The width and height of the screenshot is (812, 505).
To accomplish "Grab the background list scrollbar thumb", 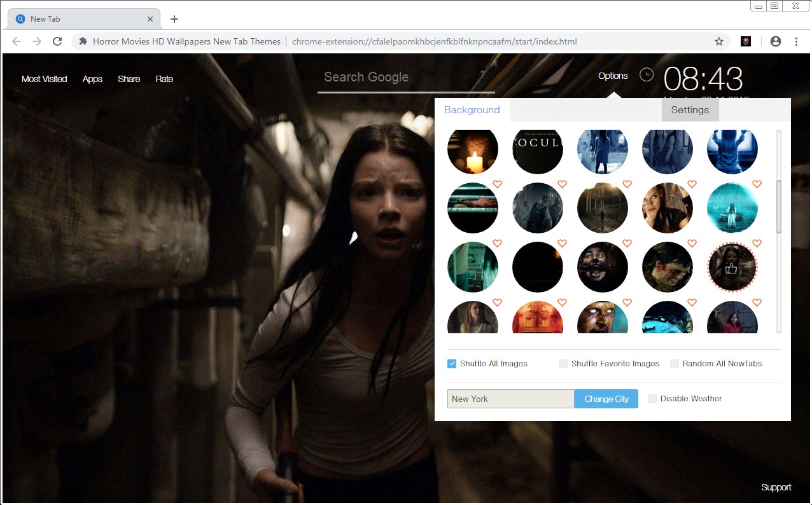I will [779, 207].
